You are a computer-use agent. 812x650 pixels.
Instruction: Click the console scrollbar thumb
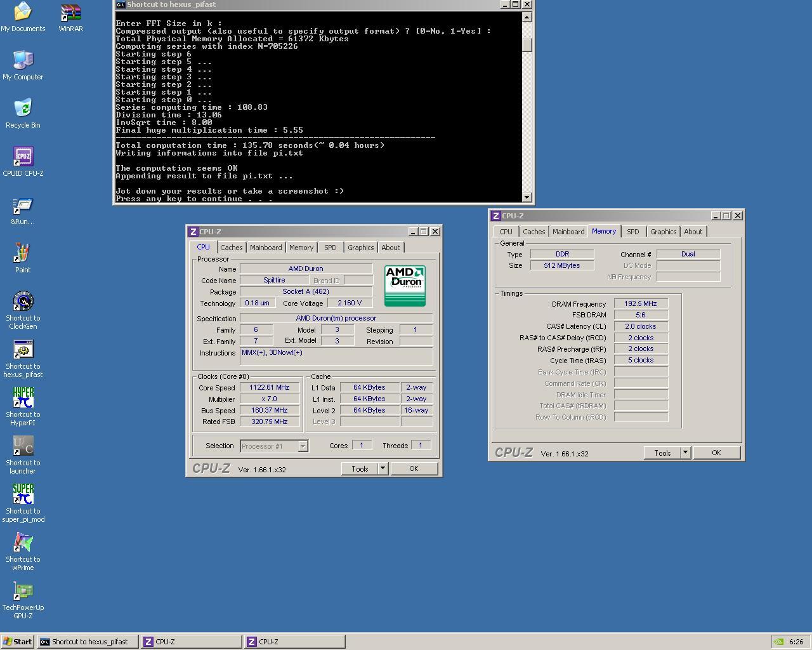[527, 44]
